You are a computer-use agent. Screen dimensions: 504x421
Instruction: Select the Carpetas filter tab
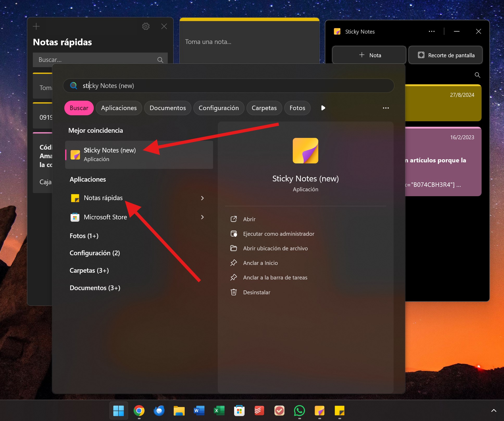point(264,108)
